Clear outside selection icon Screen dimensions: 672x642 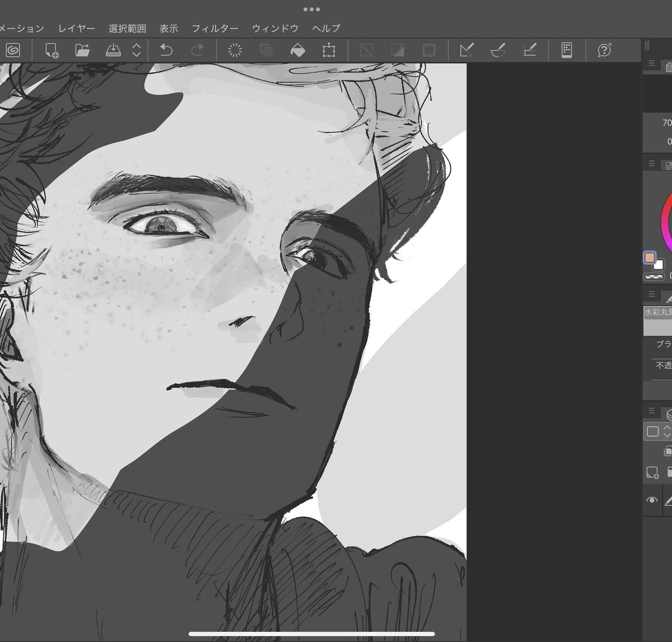coord(267,50)
